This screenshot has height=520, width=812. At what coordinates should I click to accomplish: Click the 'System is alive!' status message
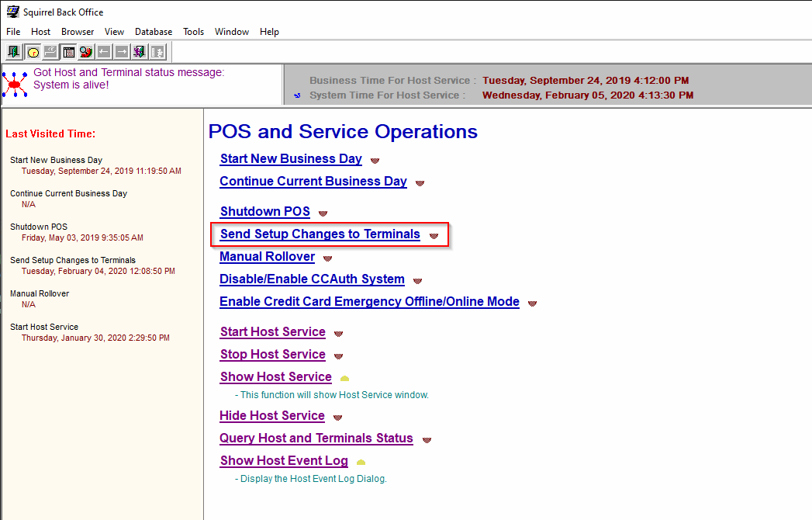pyautogui.click(x=71, y=85)
